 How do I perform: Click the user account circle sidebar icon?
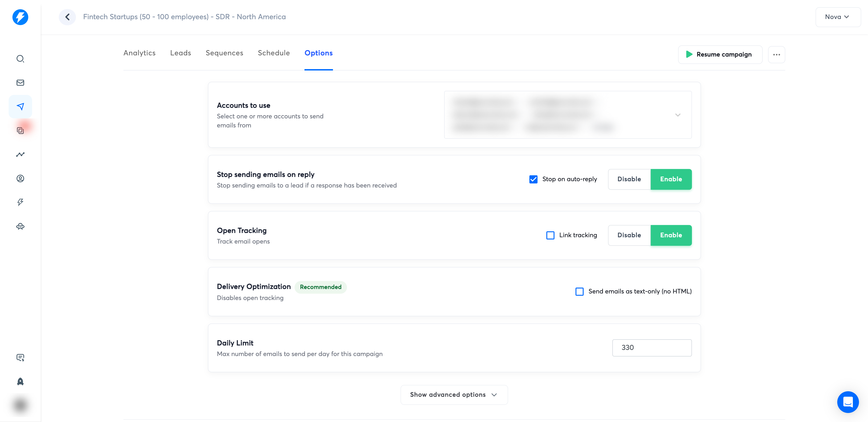(x=20, y=178)
